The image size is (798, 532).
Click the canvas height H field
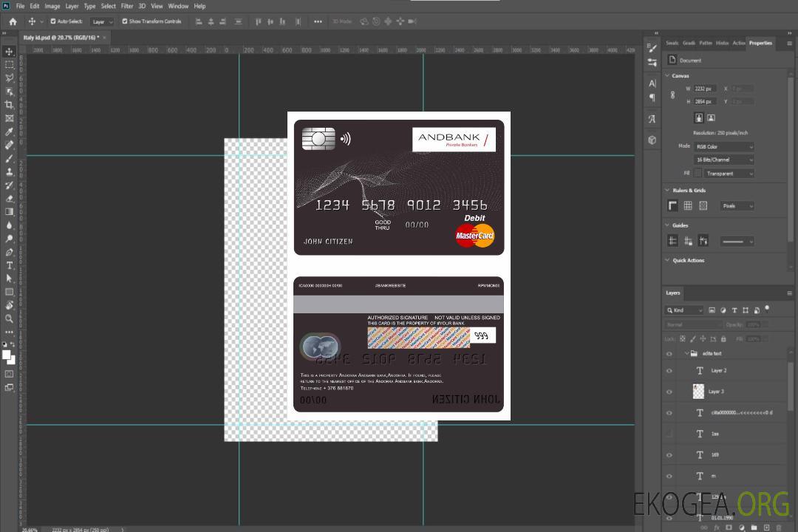(705, 102)
